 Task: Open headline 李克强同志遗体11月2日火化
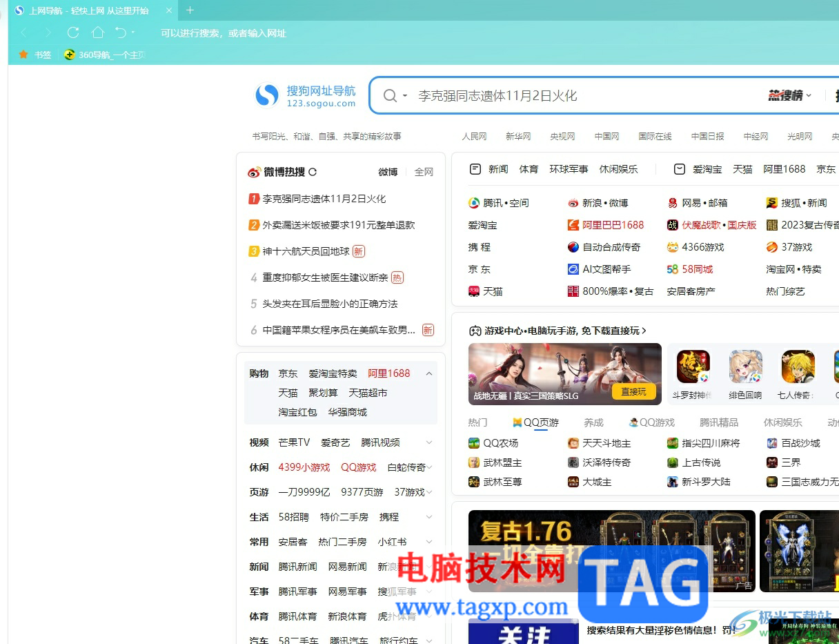(x=324, y=199)
